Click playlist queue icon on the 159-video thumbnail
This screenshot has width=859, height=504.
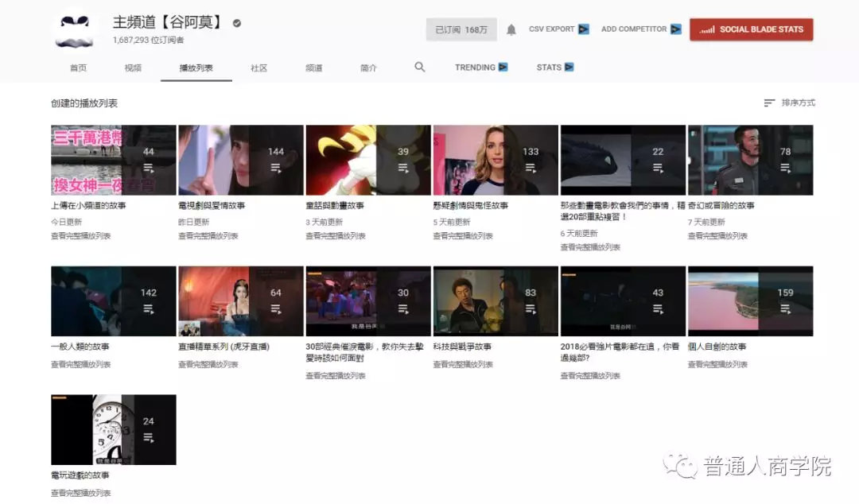click(785, 309)
